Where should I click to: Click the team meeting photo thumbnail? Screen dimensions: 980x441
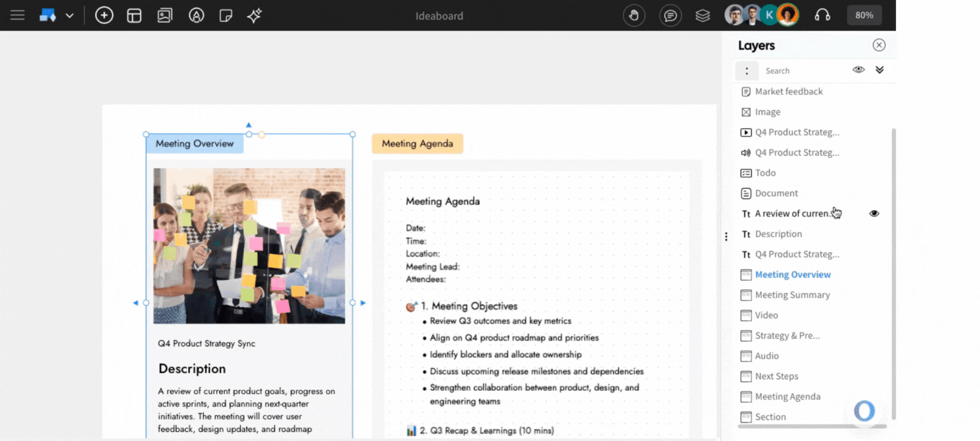249,246
